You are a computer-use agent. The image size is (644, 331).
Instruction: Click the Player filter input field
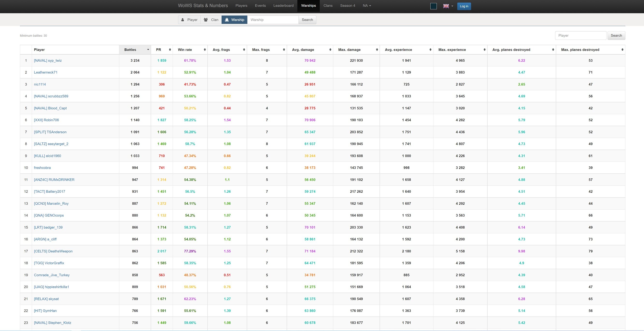coord(580,35)
